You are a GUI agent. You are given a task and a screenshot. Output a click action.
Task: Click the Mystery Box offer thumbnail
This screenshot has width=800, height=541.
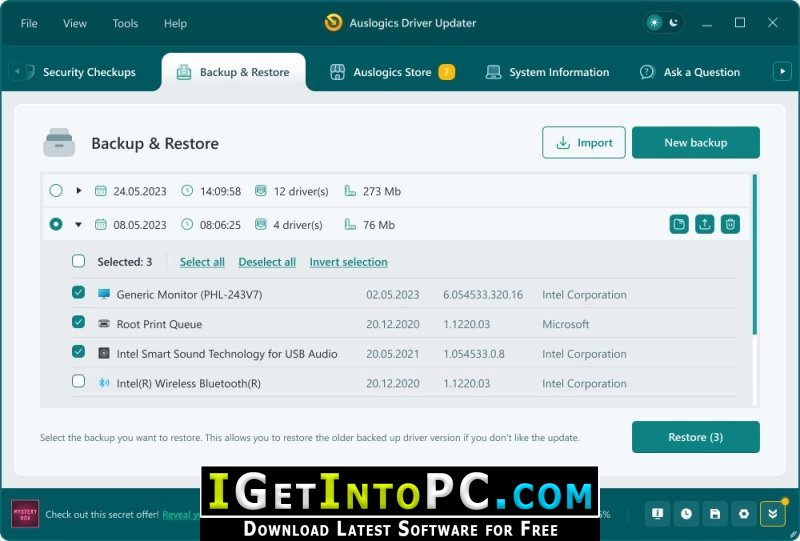click(25, 514)
